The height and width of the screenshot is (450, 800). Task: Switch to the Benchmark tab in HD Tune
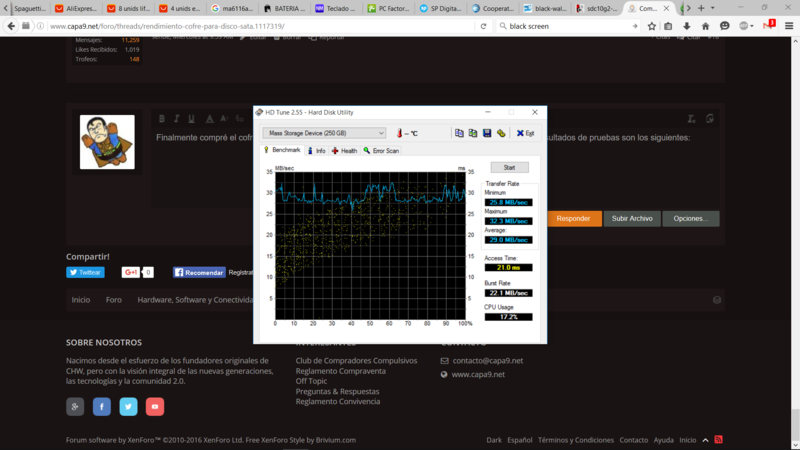282,150
